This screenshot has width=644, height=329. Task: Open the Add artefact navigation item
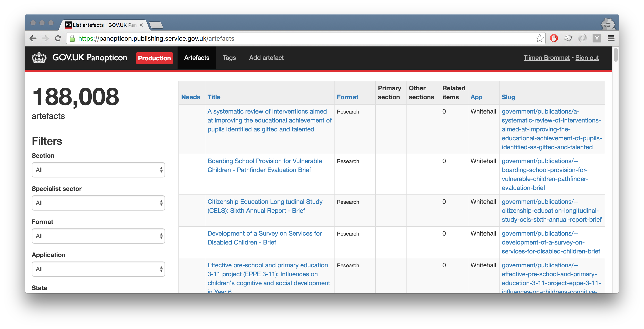coord(266,58)
